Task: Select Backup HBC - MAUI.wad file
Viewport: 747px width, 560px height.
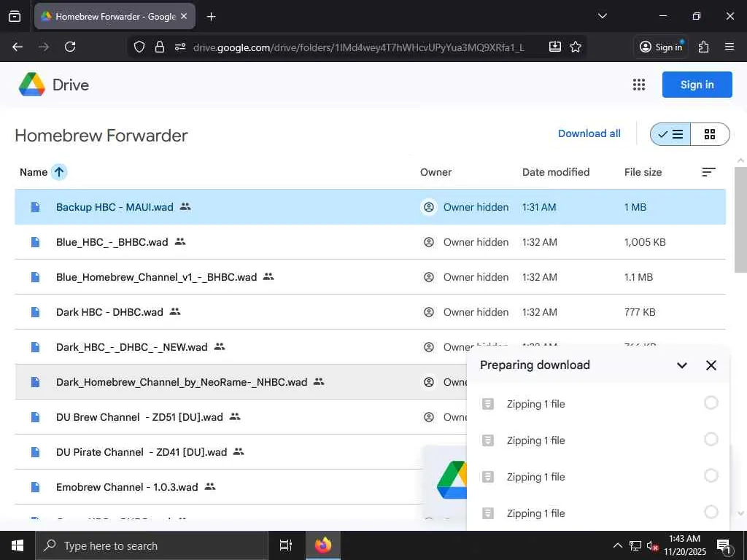Action: (x=370, y=207)
